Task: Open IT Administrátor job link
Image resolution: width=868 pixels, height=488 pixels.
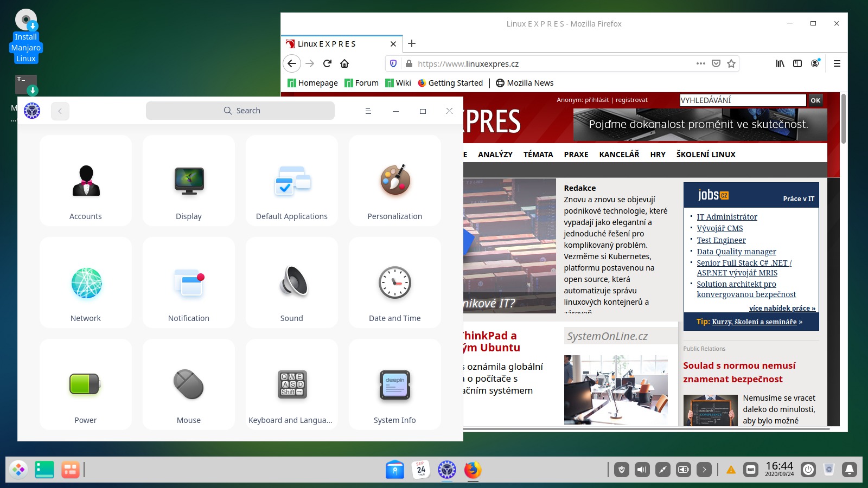Action: tap(727, 217)
